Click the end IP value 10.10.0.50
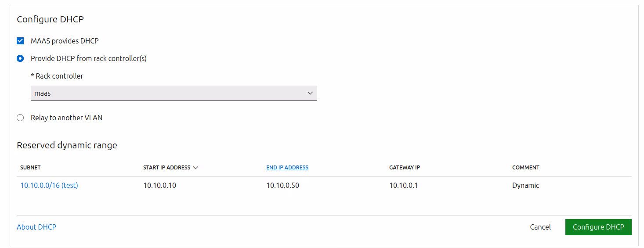 point(282,185)
